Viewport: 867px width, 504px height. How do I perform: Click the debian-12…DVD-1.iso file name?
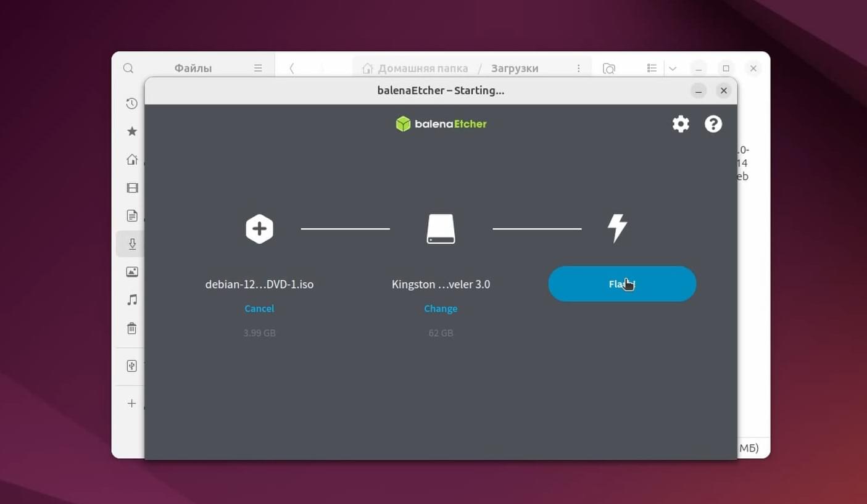coord(259,284)
